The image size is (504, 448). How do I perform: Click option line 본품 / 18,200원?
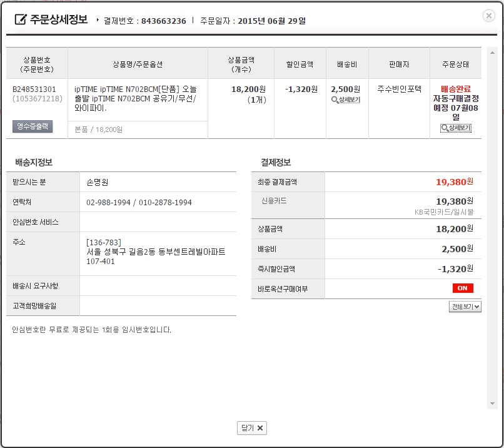(98, 130)
